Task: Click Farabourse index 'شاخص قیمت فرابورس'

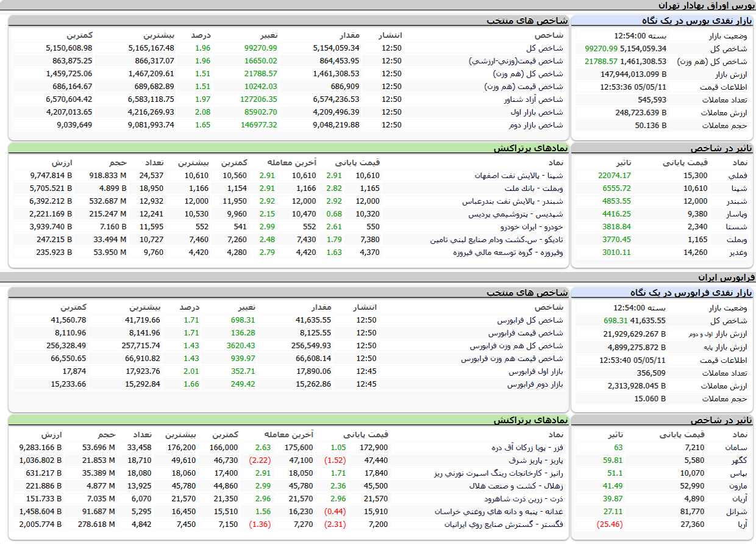Action: (x=526, y=333)
